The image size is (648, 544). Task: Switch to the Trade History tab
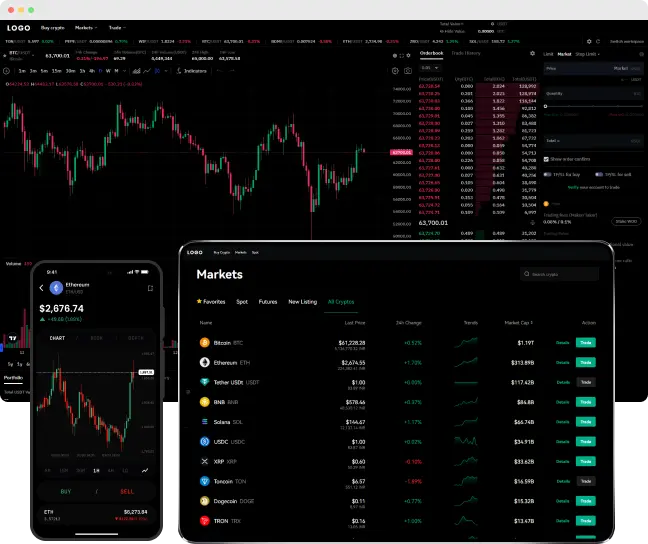[x=466, y=53]
